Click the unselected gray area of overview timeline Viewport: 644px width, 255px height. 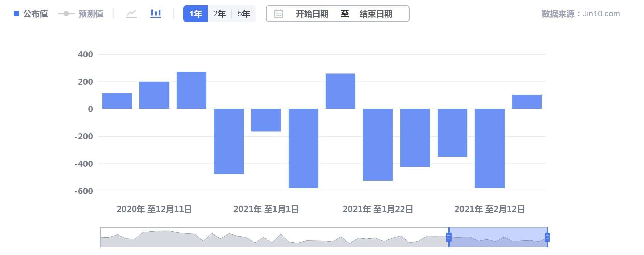[x=274, y=237]
